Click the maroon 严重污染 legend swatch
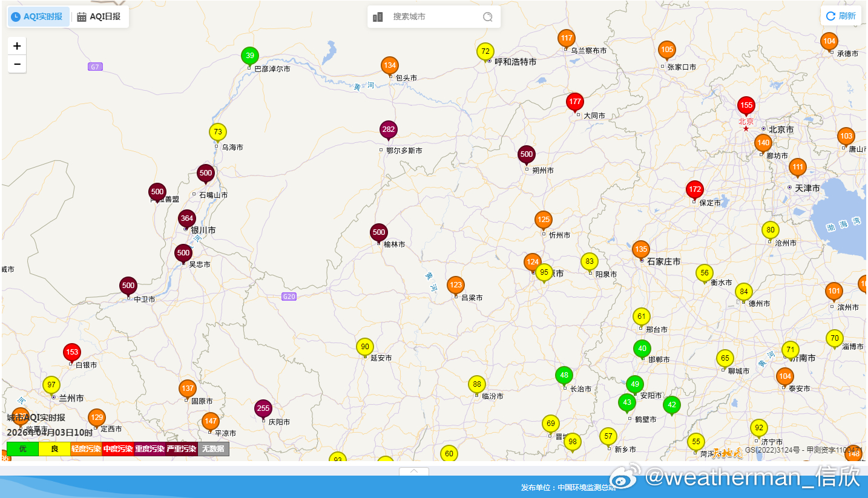This screenshot has width=868, height=498. pyautogui.click(x=182, y=449)
